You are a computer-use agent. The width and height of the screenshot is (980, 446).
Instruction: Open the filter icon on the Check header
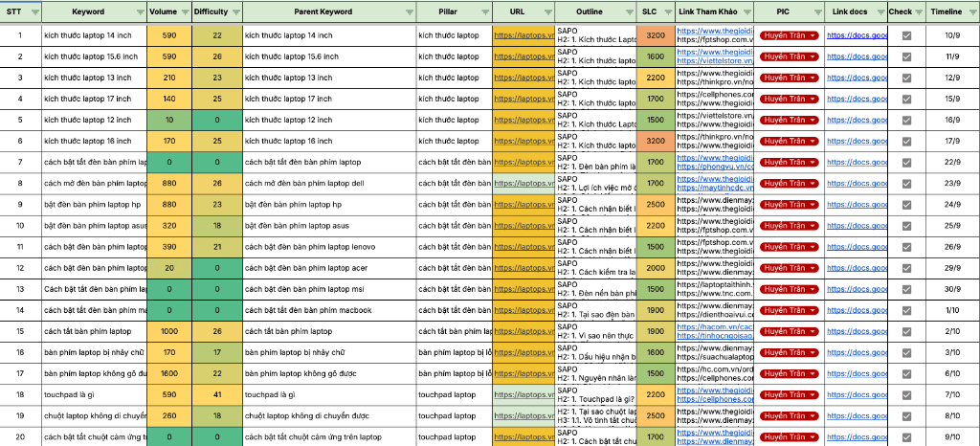click(x=918, y=11)
